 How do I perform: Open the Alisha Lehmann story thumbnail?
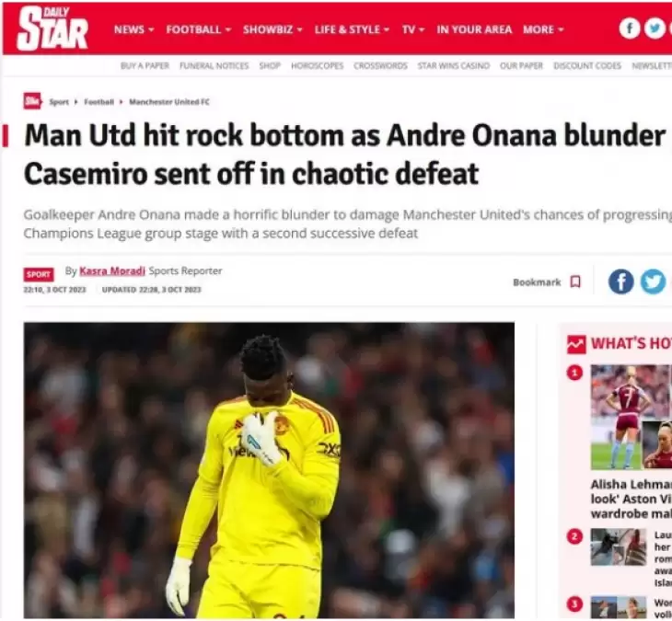click(x=631, y=417)
